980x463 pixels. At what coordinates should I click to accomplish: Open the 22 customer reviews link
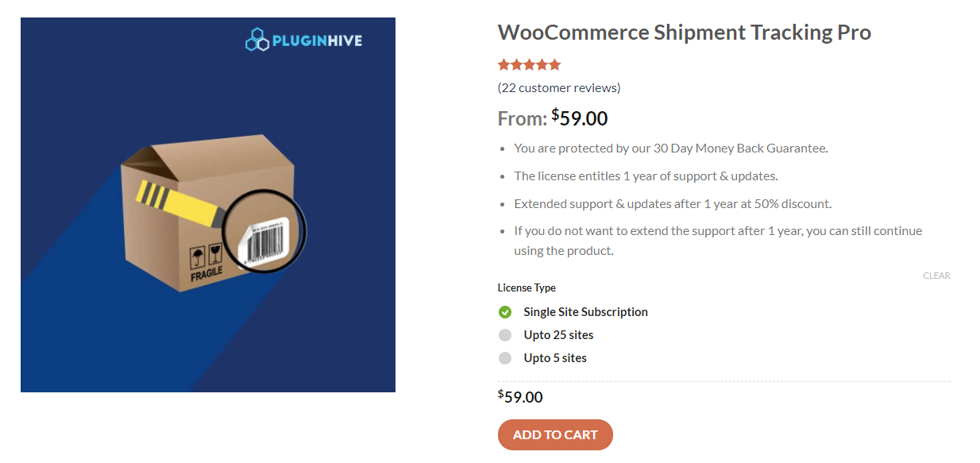click(559, 87)
